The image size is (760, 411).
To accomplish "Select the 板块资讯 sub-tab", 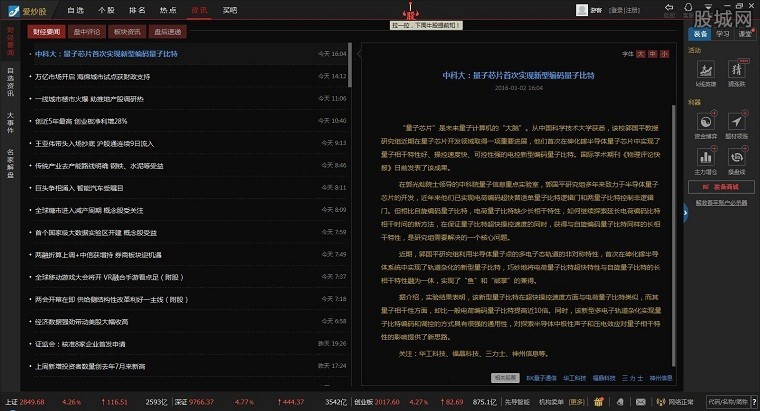I will (x=127, y=32).
